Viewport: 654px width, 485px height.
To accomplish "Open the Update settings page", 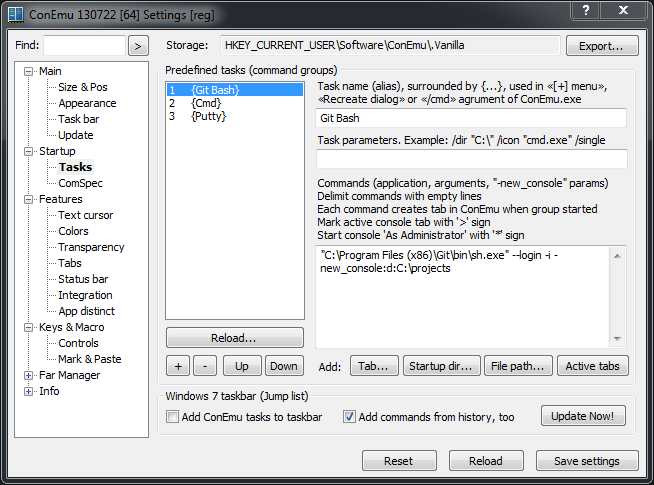I will coord(75,135).
